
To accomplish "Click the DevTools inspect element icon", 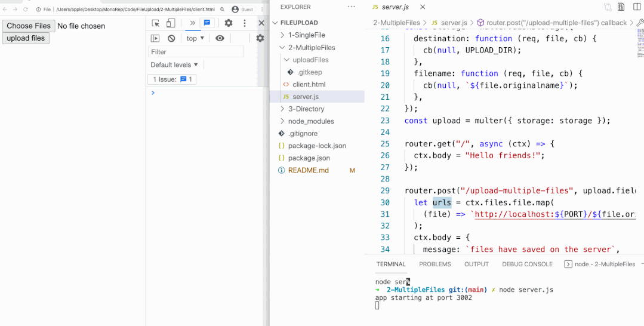I will click(x=155, y=23).
